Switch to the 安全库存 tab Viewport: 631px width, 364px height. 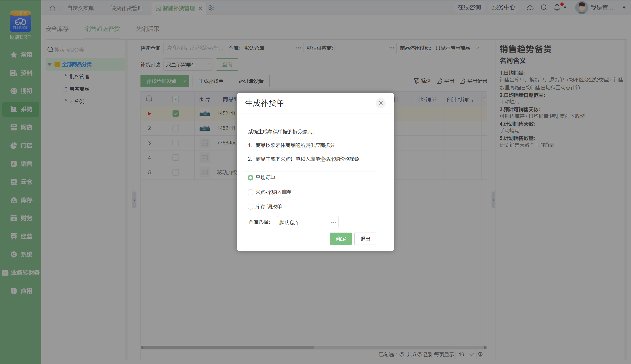[x=57, y=29]
